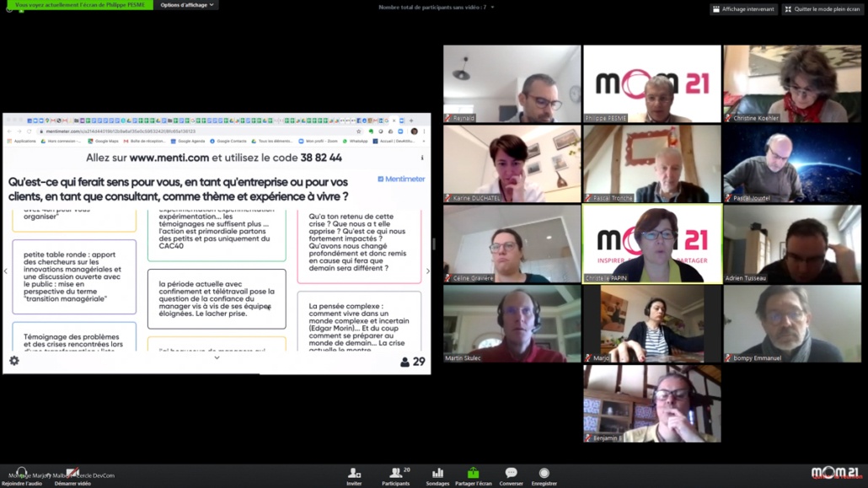Click the respondents count icon showing 29
Image resolution: width=868 pixels, height=488 pixels.
(405, 362)
